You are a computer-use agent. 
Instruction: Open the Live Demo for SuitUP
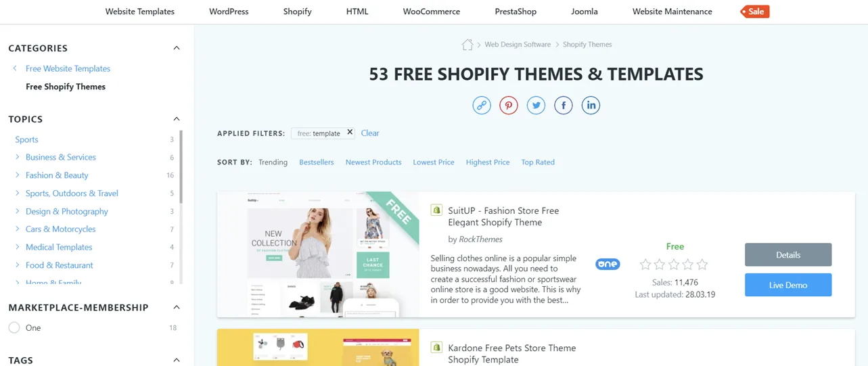coord(788,285)
